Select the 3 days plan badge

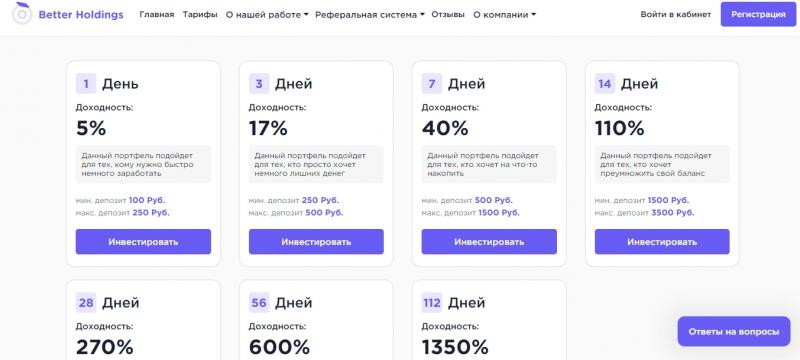259,84
